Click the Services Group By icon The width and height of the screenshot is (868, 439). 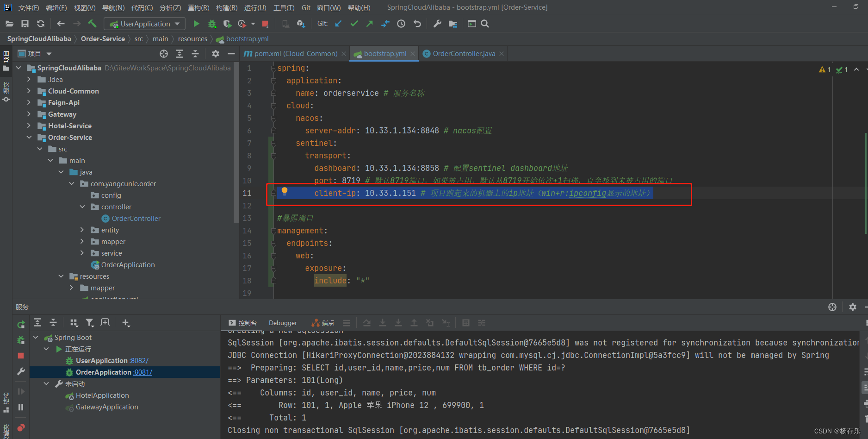[x=74, y=322]
